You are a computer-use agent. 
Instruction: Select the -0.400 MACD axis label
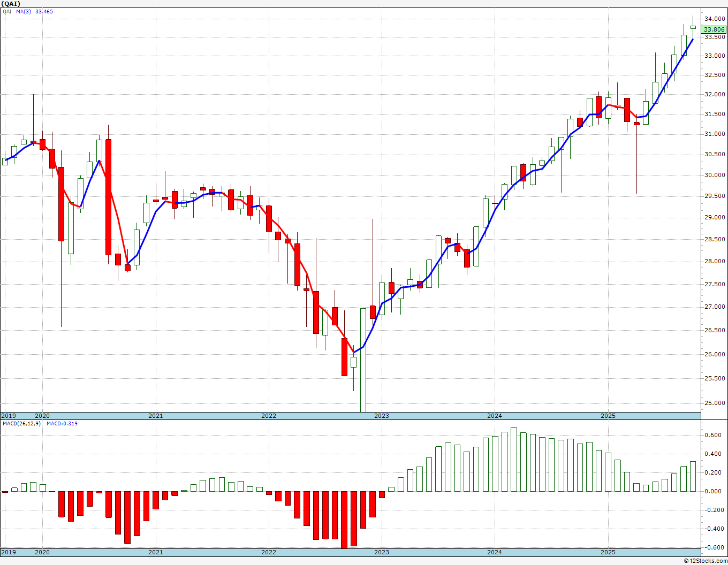[x=715, y=529]
